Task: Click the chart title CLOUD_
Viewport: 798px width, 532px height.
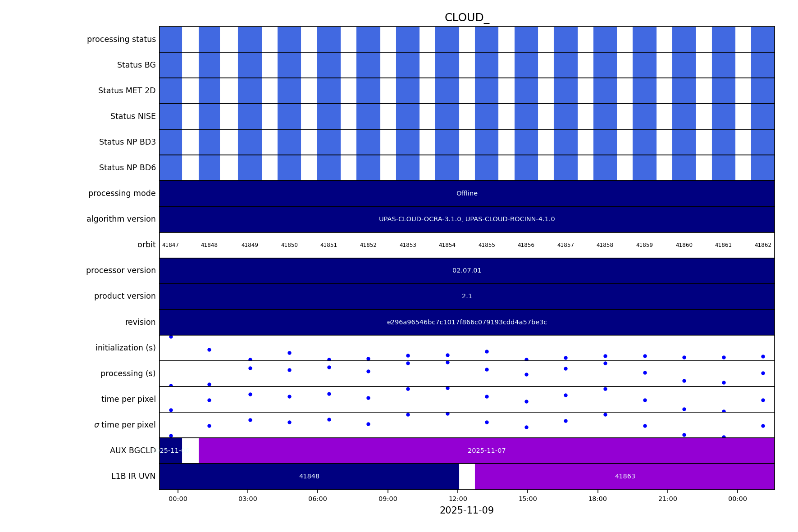Action: (x=466, y=18)
